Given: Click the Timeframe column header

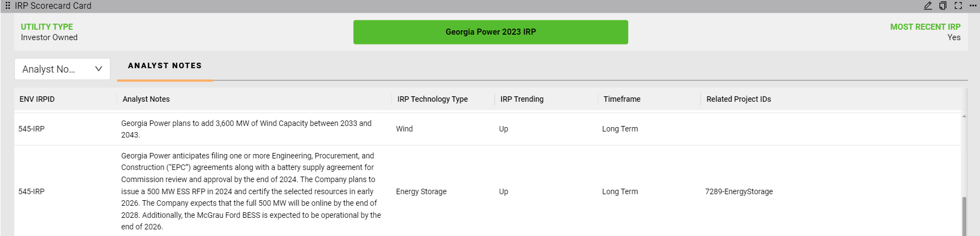Looking at the screenshot, I should pyautogui.click(x=622, y=99).
